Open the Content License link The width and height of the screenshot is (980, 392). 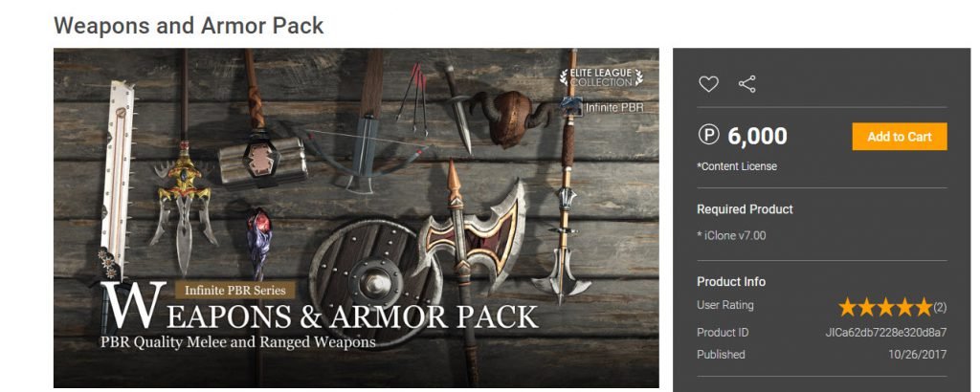(x=737, y=166)
